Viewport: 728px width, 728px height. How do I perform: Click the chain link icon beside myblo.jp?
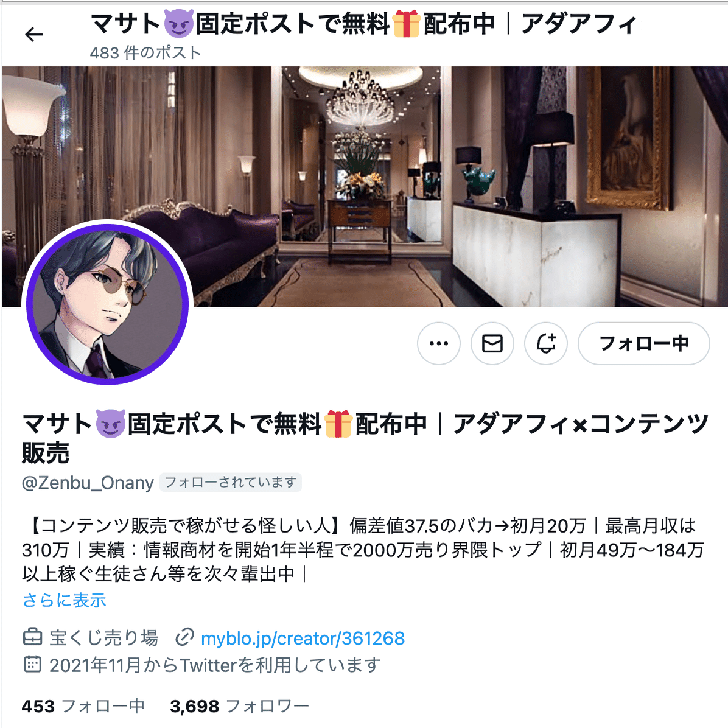(x=184, y=637)
